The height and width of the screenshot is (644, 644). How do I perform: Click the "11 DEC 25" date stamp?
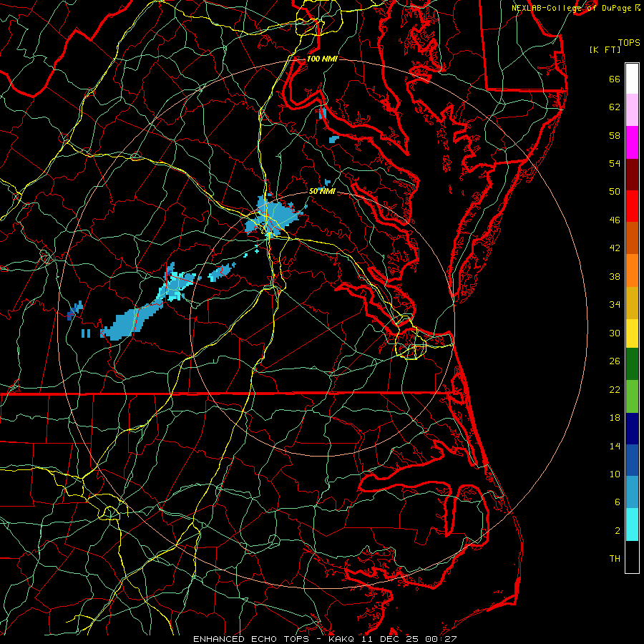tap(391, 639)
